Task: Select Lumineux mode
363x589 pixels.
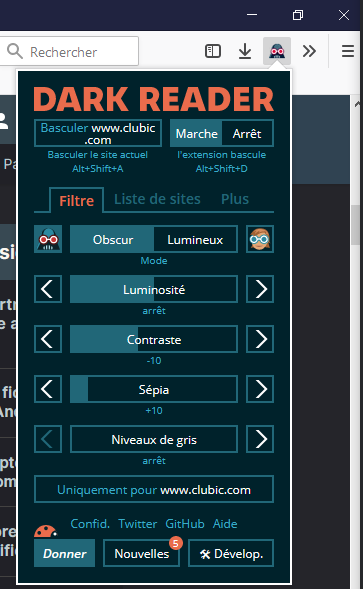Action: (195, 239)
